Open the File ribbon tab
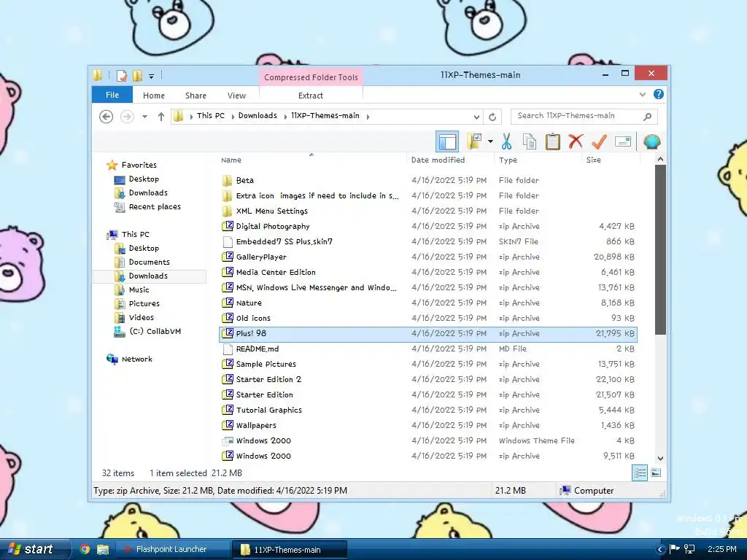This screenshot has height=560, width=747. 112,95
